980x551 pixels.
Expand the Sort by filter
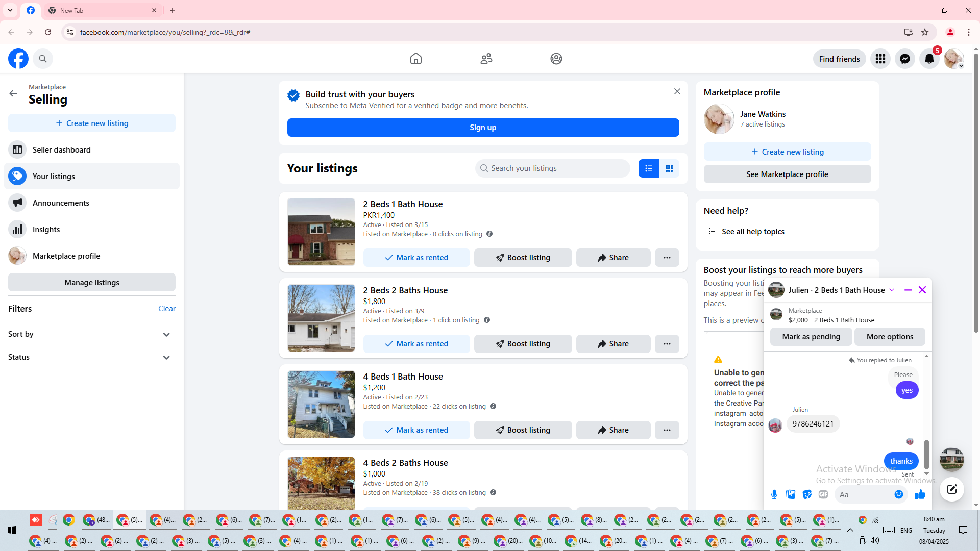point(166,335)
